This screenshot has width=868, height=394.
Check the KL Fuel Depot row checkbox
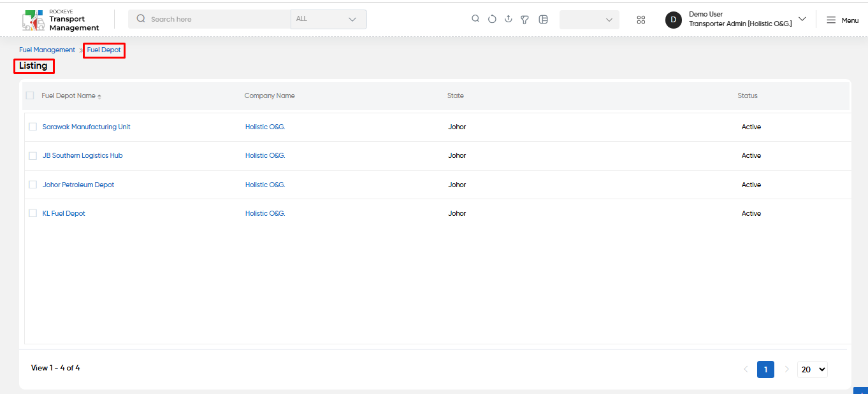click(x=33, y=213)
